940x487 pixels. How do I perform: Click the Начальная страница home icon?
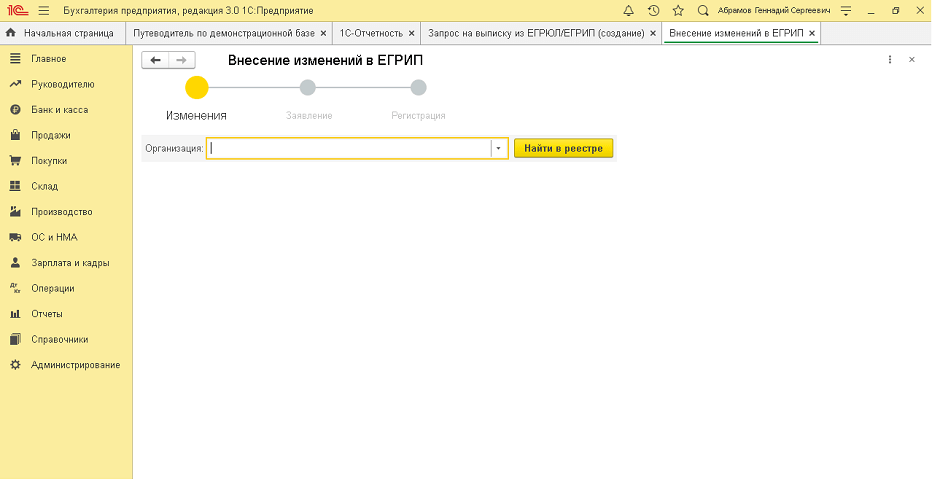point(11,33)
